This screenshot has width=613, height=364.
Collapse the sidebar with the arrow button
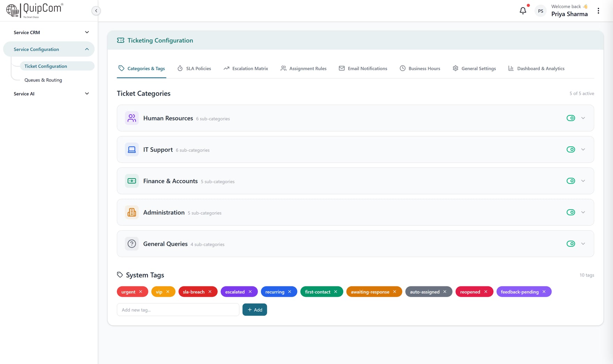96,11
